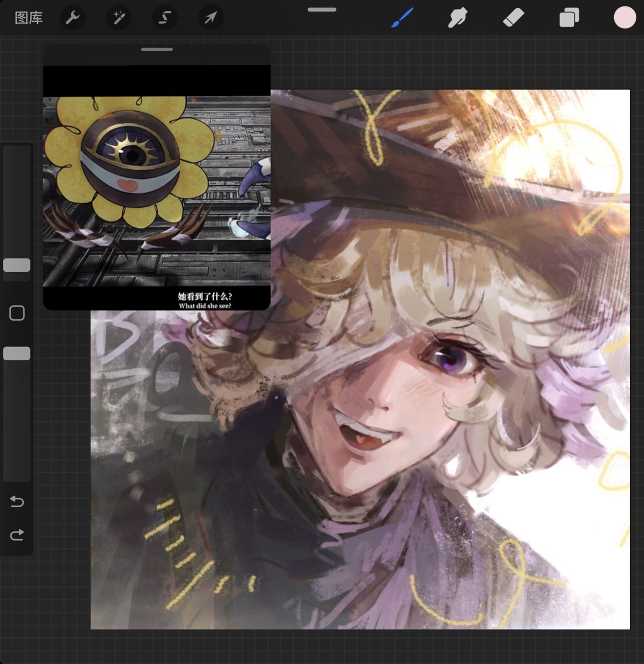Select the Selection S-shaped tool
Screen dimensions: 644x664
coord(164,18)
